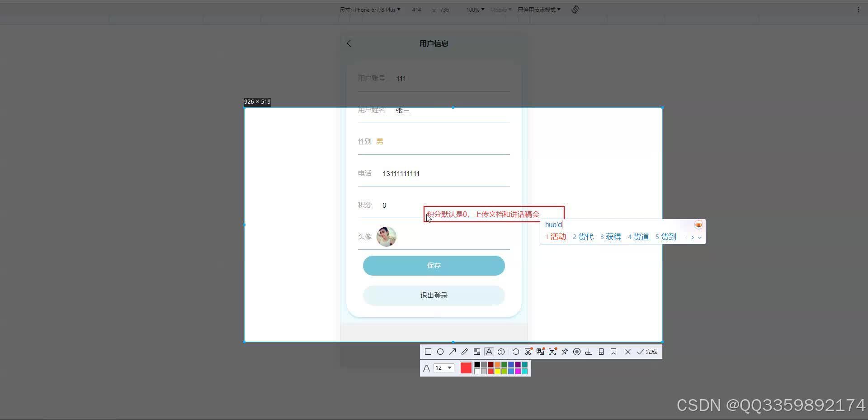Choose IME candidate 4 货道
The height and width of the screenshot is (420, 868).
(638, 237)
